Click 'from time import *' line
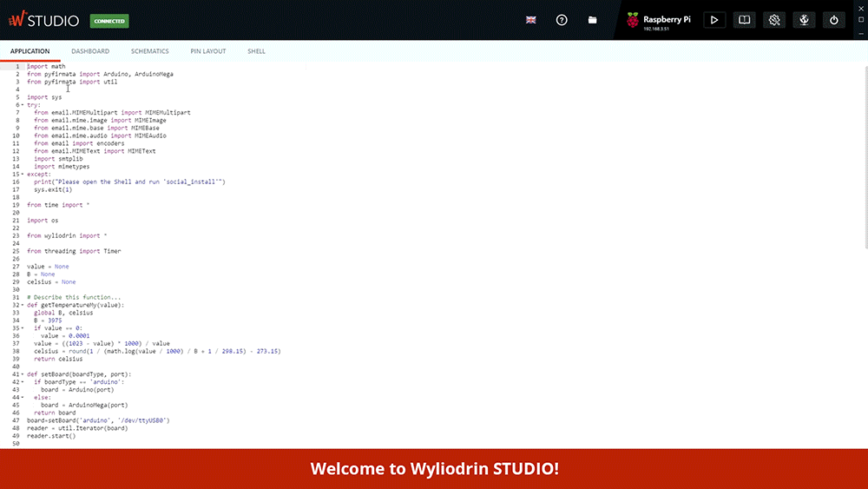This screenshot has height=489, width=868. point(58,205)
